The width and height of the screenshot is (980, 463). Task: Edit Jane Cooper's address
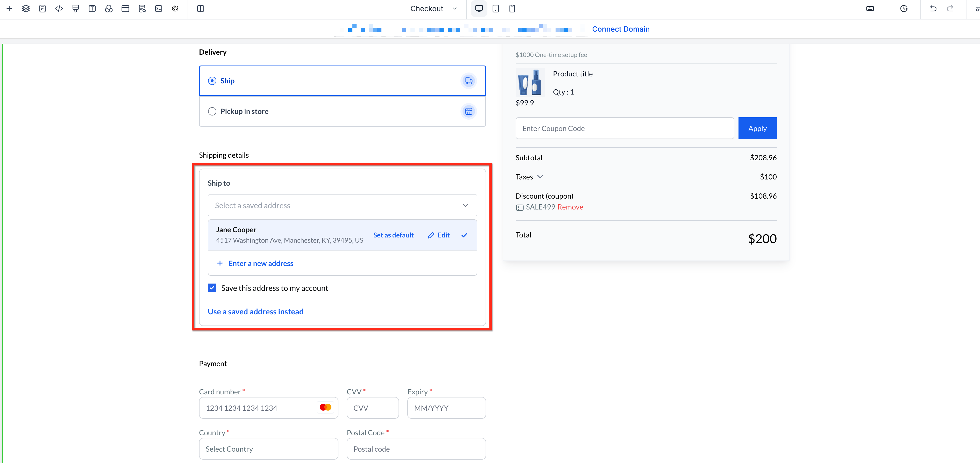pos(439,235)
